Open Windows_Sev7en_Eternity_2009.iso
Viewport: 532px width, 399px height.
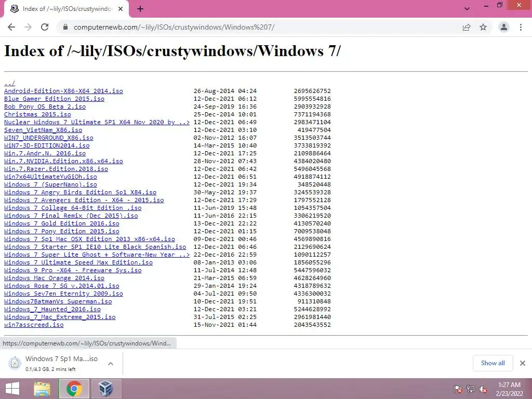63,294
